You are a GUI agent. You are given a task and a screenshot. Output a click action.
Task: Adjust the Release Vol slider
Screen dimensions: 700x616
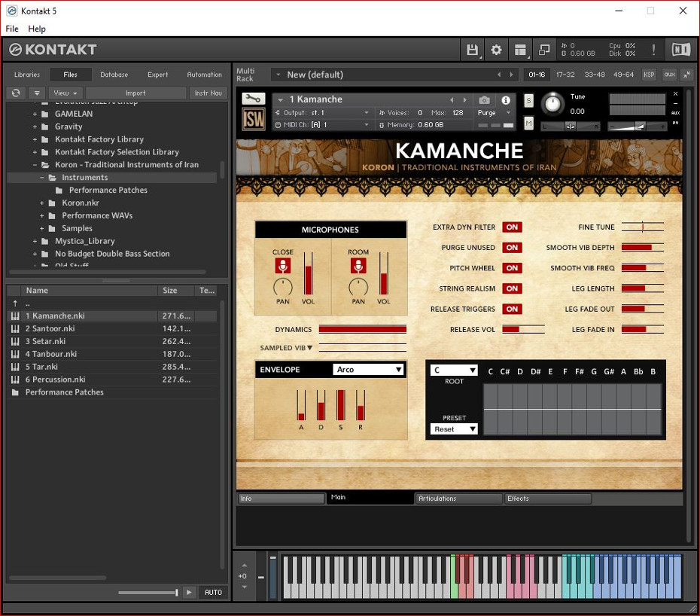tap(523, 330)
